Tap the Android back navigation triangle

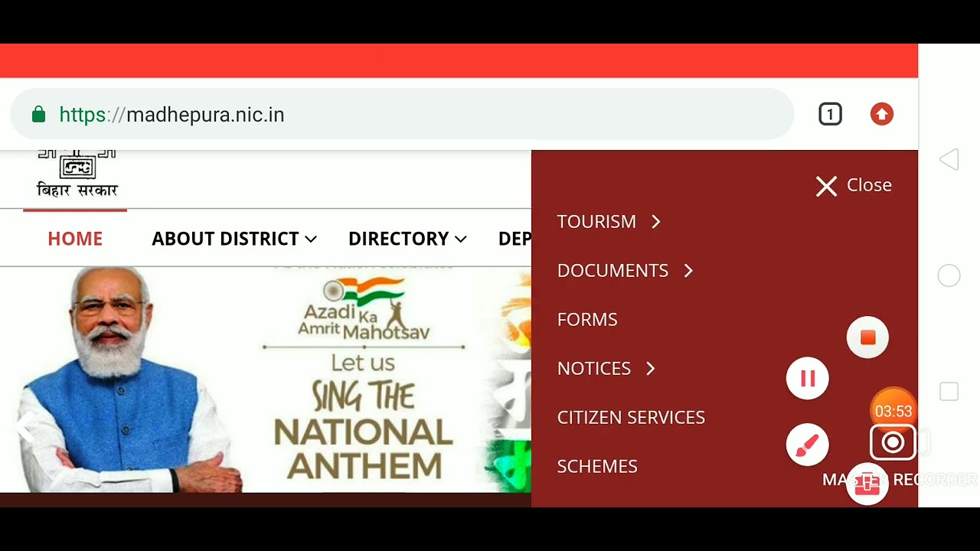(x=949, y=159)
